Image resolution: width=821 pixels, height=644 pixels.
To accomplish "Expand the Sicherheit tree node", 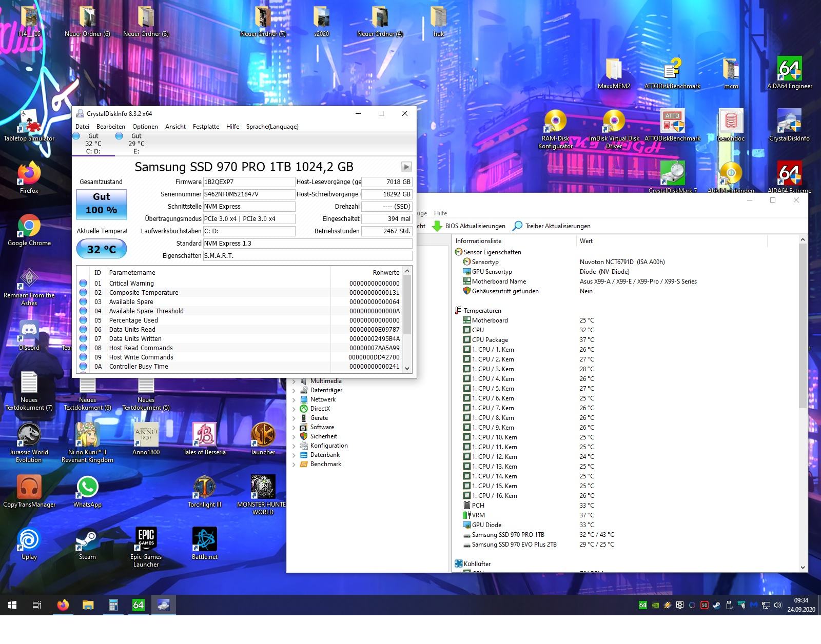I will pos(294,436).
